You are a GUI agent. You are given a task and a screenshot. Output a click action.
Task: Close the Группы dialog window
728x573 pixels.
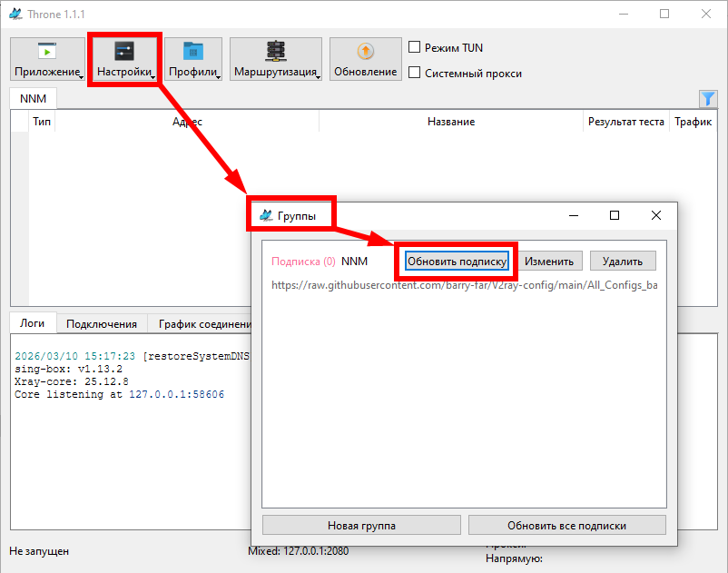click(656, 215)
